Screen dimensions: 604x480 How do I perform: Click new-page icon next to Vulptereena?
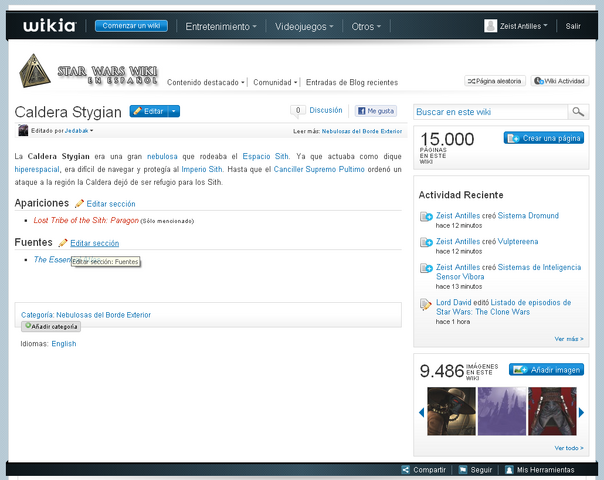pos(426,243)
